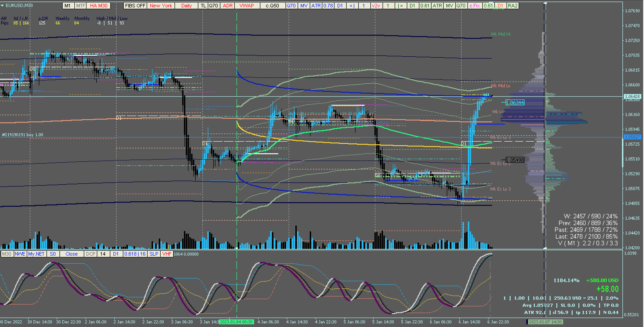Viewport: 644px width, 327px height.
Task: Click the previous arrow '<|' button
Action: point(352,5)
